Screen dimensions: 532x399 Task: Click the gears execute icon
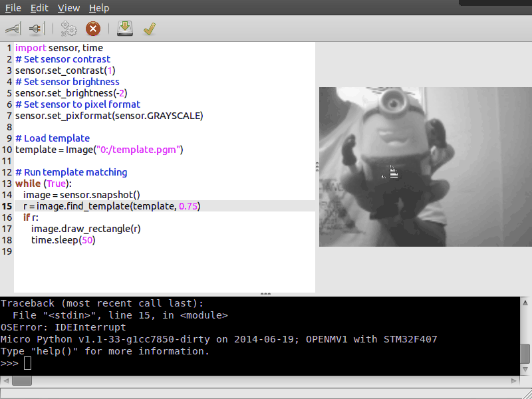pyautogui.click(x=69, y=29)
